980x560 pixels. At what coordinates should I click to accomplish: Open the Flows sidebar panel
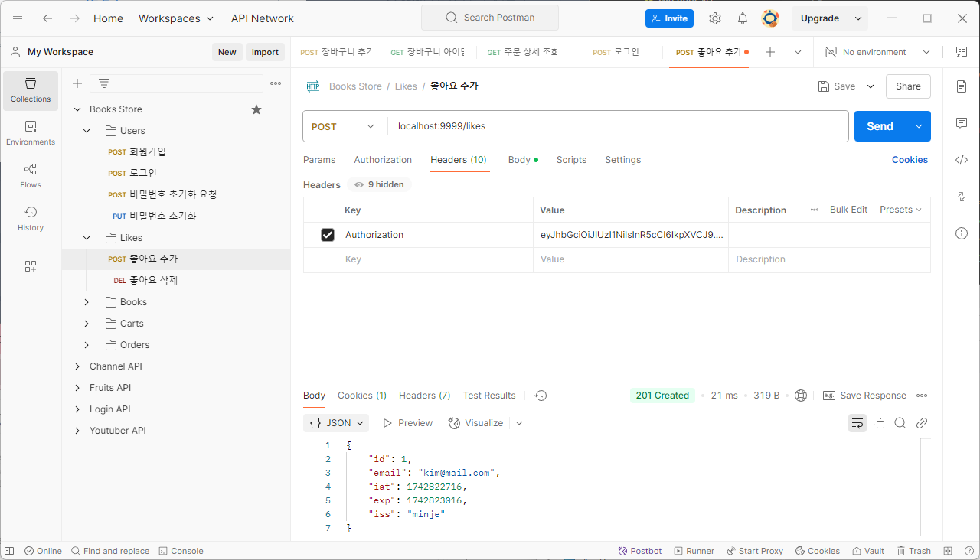[x=31, y=177]
